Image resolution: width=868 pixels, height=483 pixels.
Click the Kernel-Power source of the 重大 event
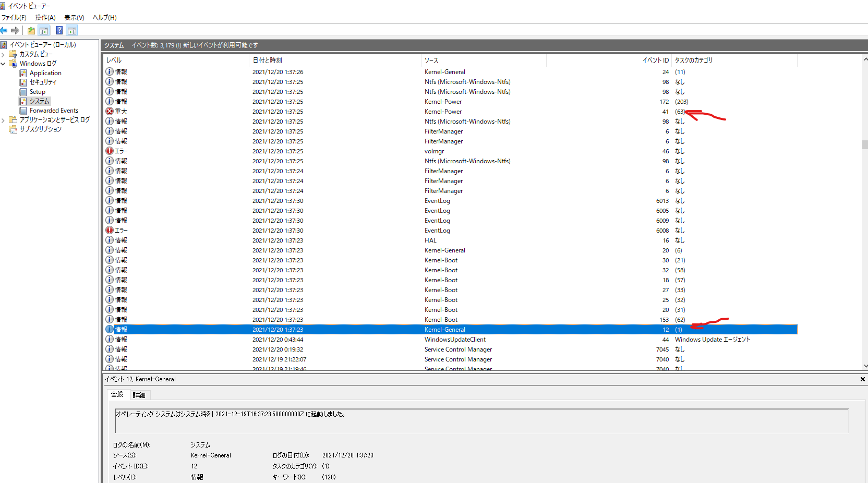coord(443,112)
